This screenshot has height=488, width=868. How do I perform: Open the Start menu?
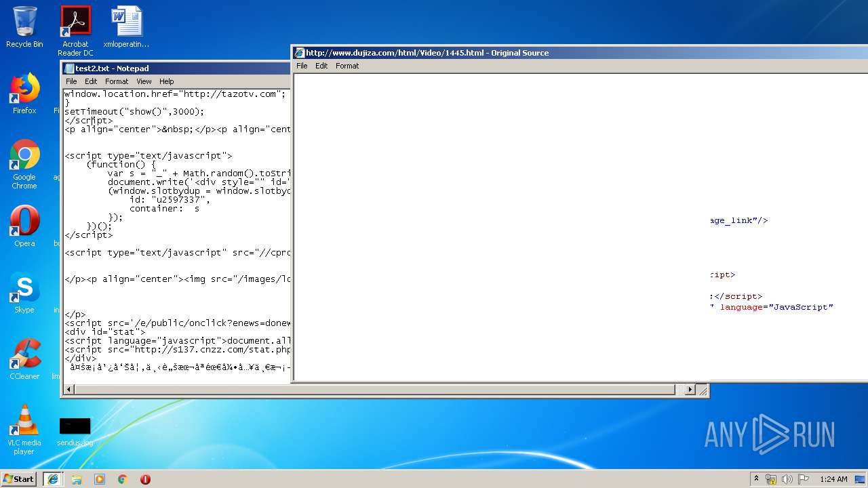click(x=19, y=479)
